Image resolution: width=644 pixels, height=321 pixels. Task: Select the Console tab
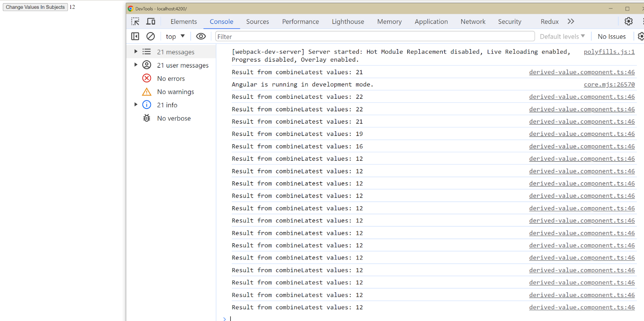(221, 22)
